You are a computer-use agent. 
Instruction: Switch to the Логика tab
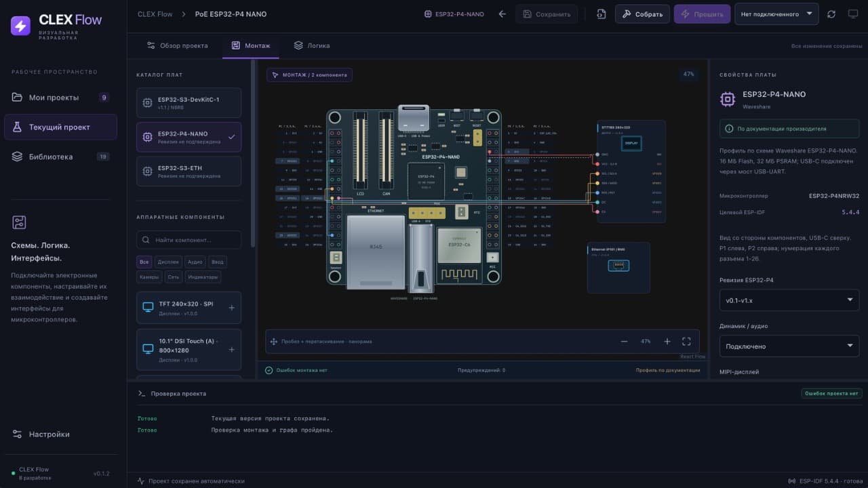(312, 45)
